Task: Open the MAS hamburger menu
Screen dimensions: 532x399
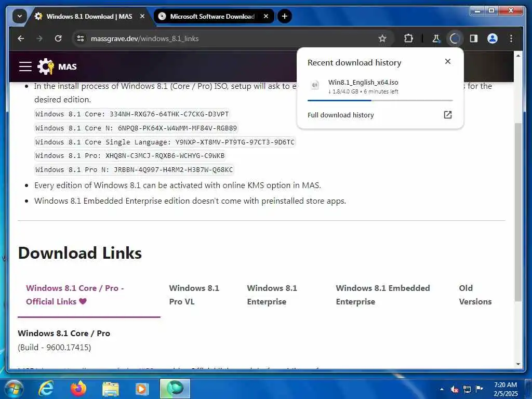Action: 25,66
